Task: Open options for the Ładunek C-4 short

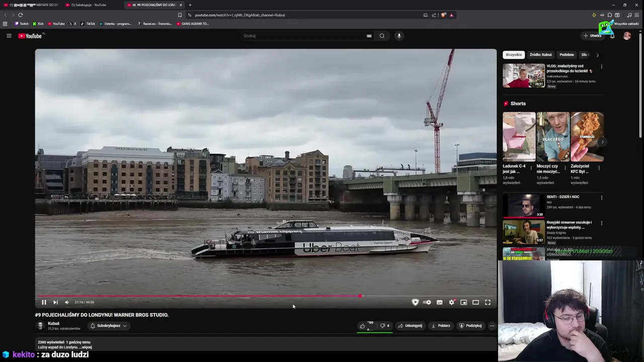Action: [531, 168]
